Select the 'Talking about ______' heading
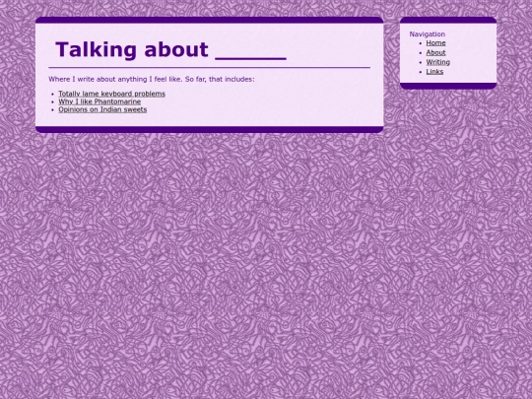The height and width of the screenshot is (399, 532). click(x=171, y=49)
